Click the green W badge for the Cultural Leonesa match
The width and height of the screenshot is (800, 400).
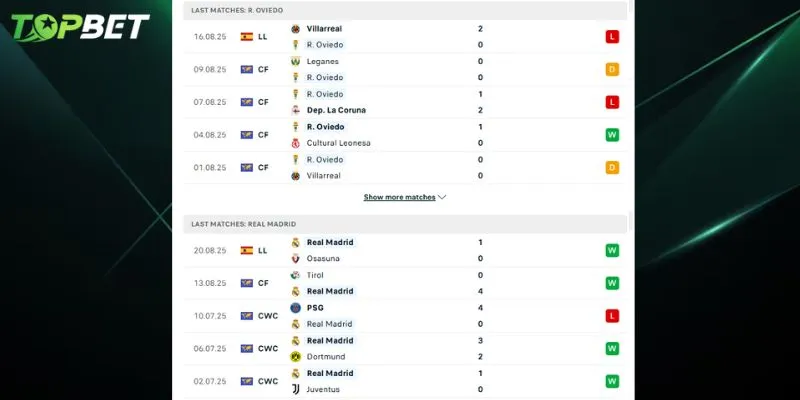click(611, 135)
